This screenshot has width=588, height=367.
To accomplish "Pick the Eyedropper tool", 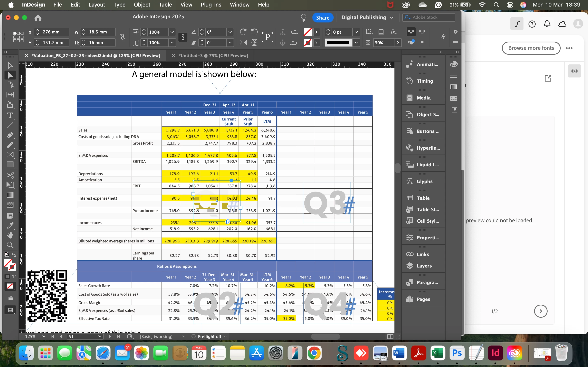I will point(10,226).
